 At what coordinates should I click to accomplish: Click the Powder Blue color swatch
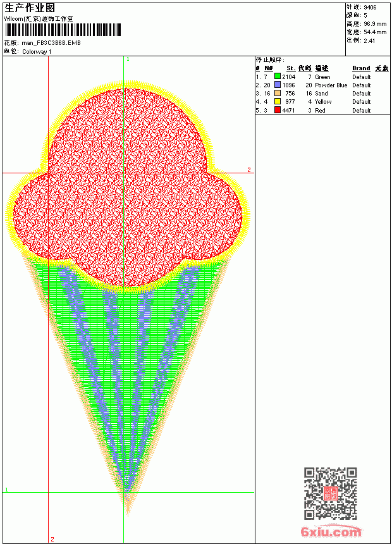click(x=277, y=85)
